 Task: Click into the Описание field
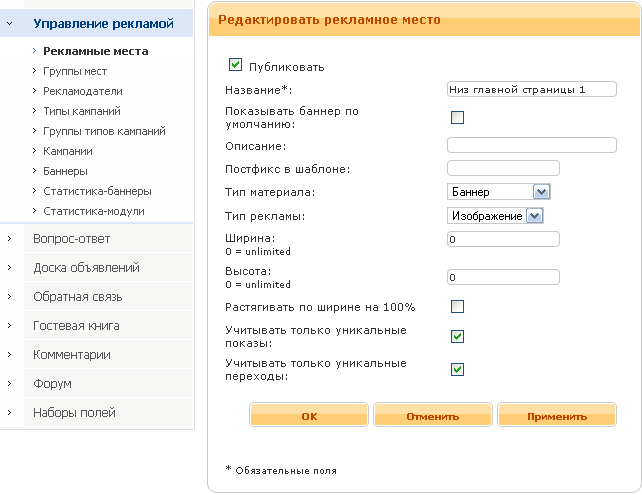pos(531,145)
